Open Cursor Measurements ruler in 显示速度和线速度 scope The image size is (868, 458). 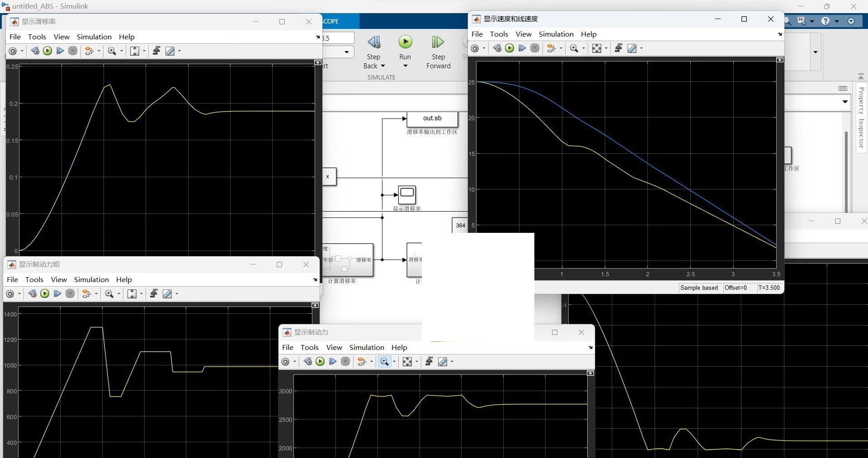coord(632,48)
